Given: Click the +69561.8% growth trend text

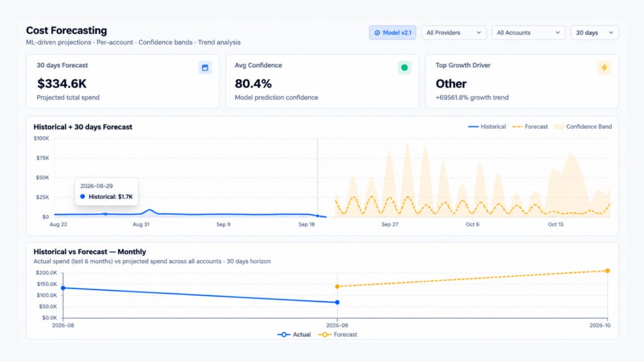Looking at the screenshot, I should 472,97.
